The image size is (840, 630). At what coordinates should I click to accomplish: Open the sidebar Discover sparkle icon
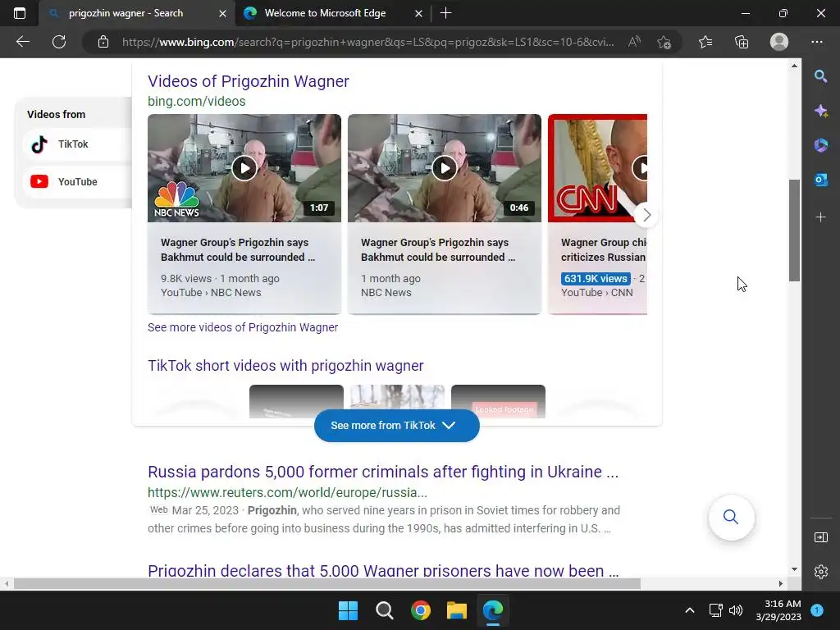[x=820, y=111]
